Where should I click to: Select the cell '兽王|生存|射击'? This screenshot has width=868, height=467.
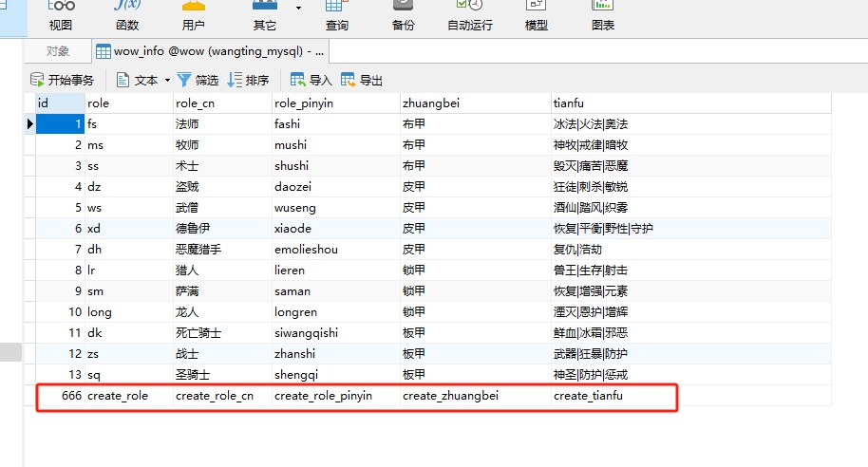click(x=691, y=271)
